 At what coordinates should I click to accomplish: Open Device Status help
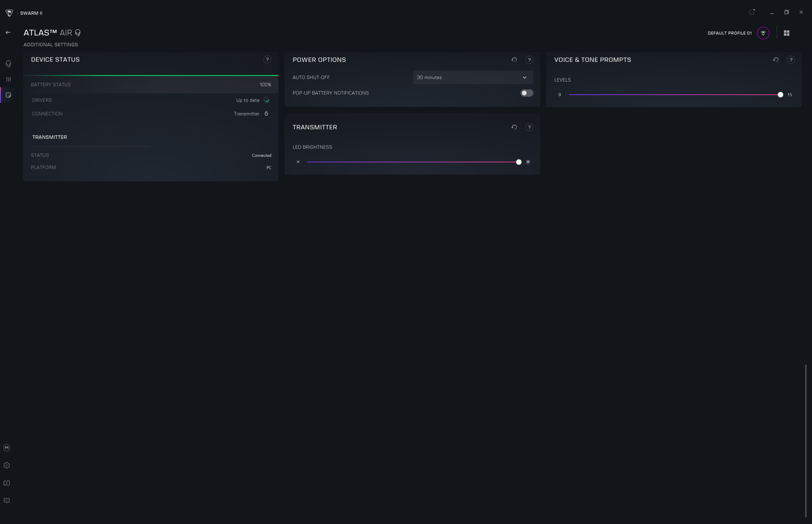click(x=267, y=60)
